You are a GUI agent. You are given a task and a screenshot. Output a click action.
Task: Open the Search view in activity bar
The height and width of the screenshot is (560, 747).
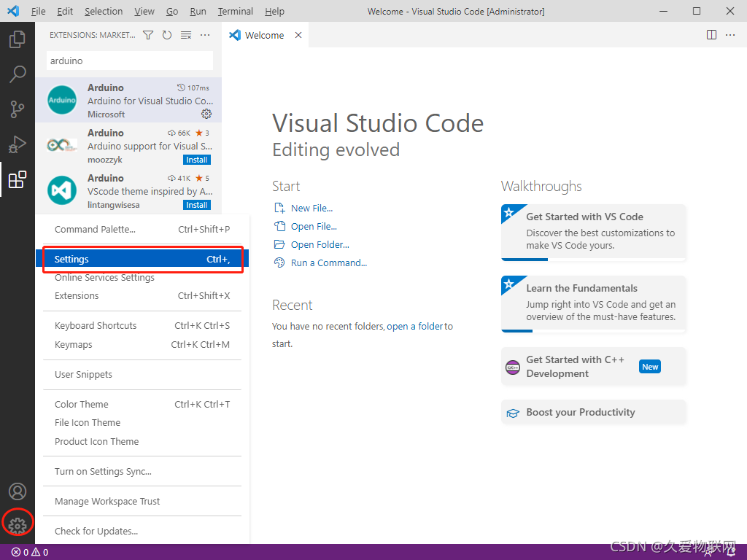click(x=18, y=74)
